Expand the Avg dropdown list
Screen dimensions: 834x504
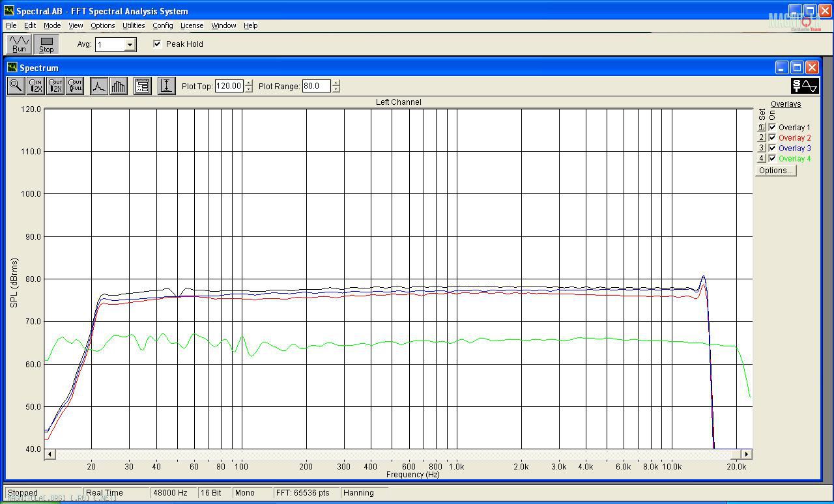pyautogui.click(x=130, y=44)
